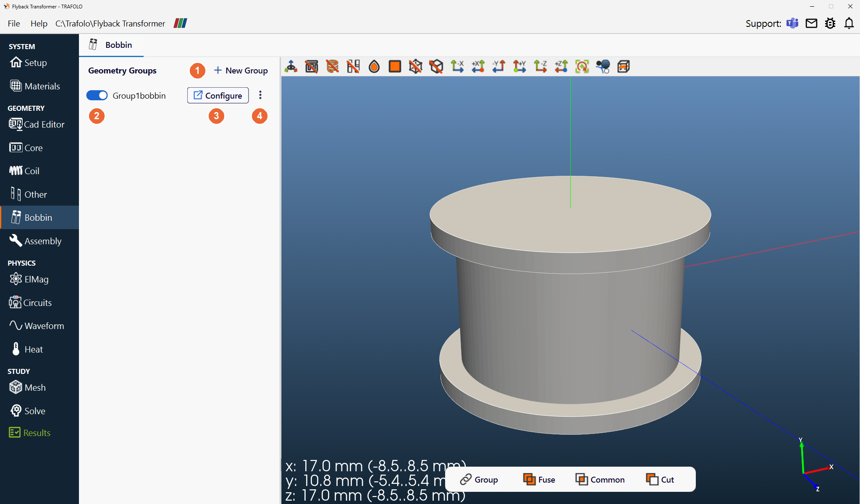Screen dimensions: 860x504
Task: Select the Bobbin tab header
Action: pos(111,45)
